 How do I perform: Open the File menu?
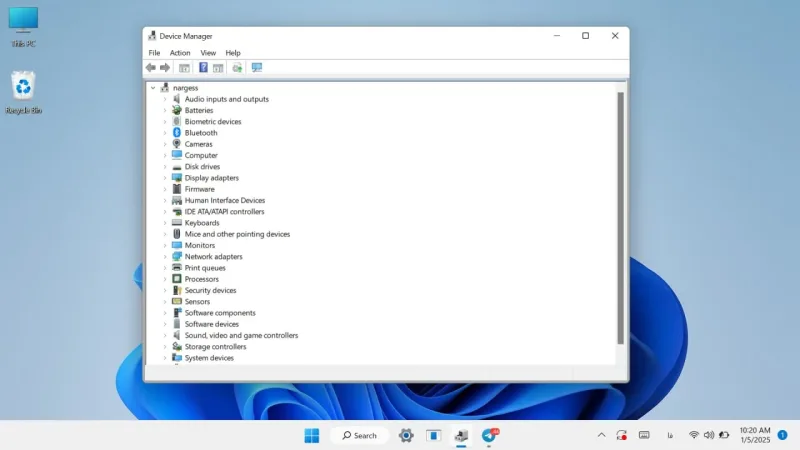point(154,53)
